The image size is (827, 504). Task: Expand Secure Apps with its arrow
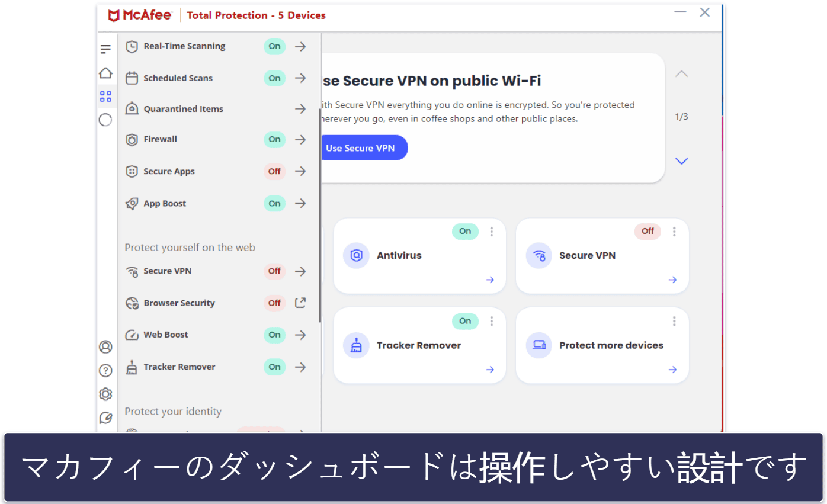pyautogui.click(x=301, y=171)
